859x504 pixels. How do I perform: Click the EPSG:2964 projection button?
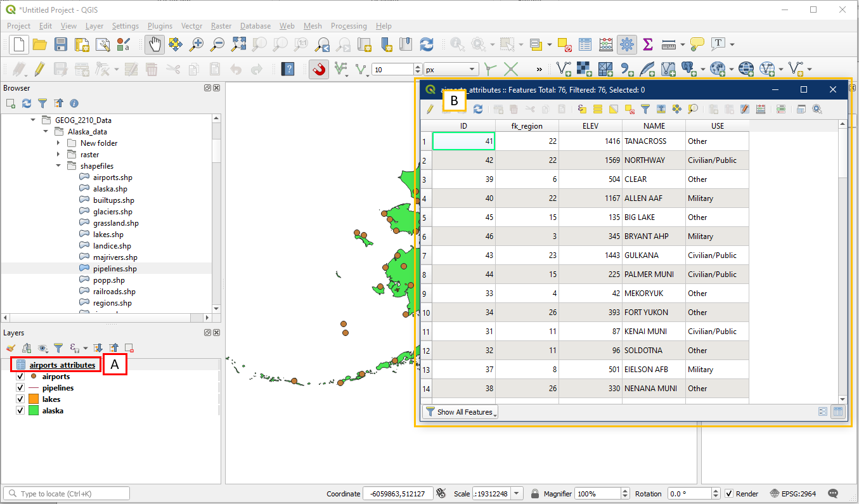click(795, 494)
